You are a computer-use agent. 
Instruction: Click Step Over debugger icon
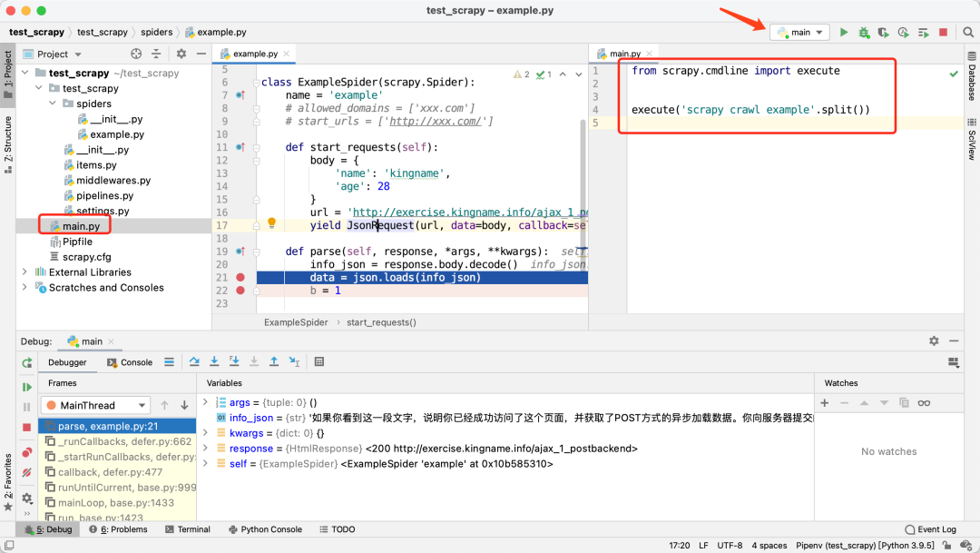tap(194, 361)
